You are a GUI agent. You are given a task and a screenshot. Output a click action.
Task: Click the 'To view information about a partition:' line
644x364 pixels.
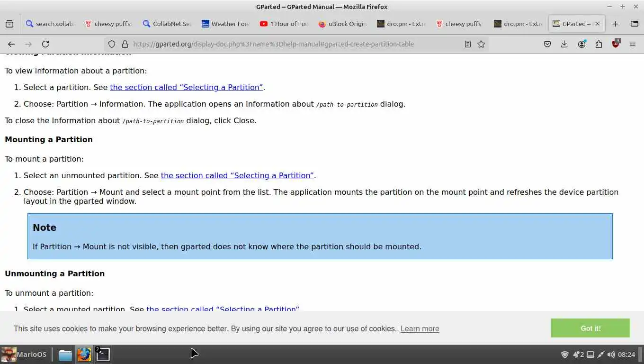point(76,71)
